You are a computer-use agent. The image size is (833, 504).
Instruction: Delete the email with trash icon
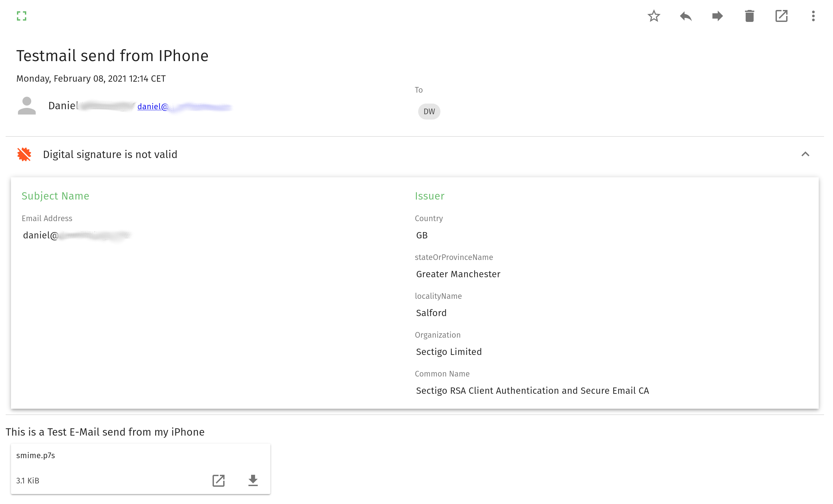(749, 16)
